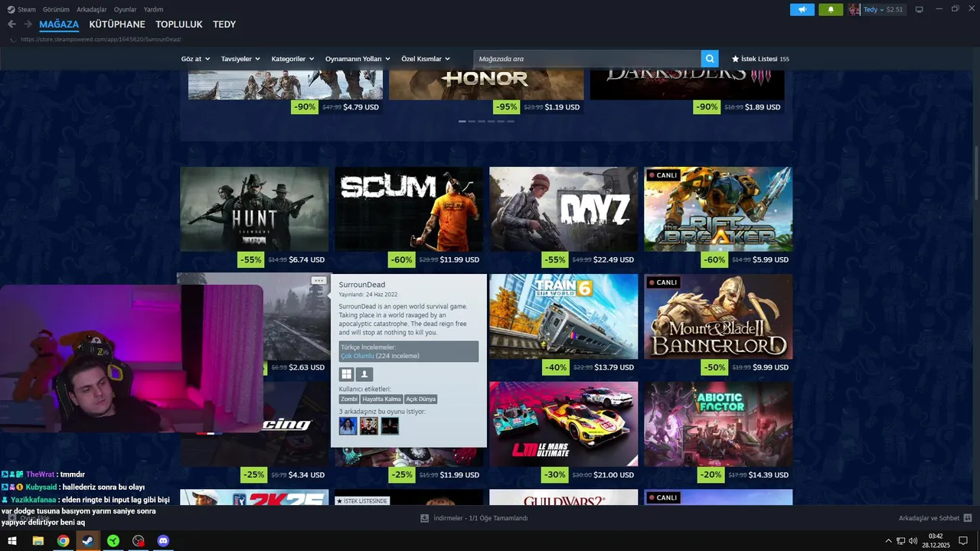Open Abiotic Factor game capsule

point(718,424)
